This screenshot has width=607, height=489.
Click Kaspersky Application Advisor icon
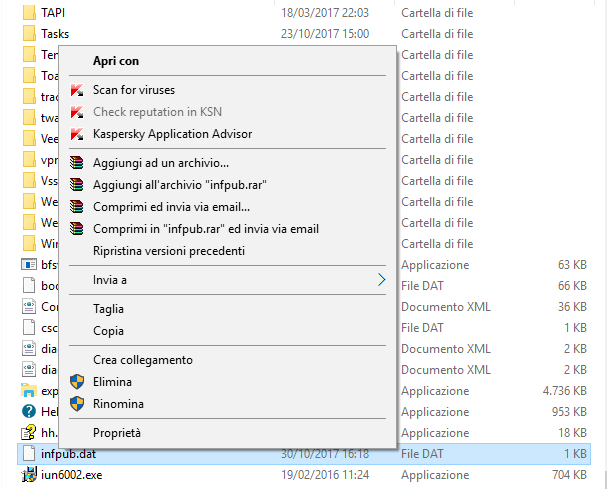click(77, 134)
